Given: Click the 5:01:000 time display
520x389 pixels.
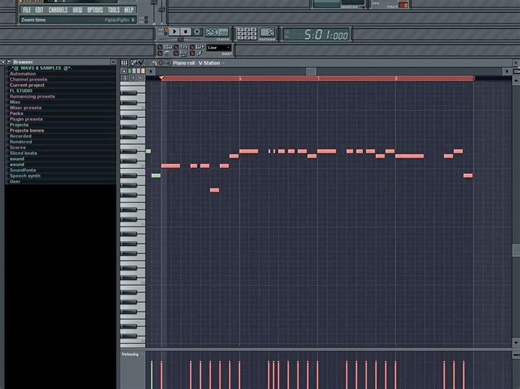Looking at the screenshot, I should 316,34.
